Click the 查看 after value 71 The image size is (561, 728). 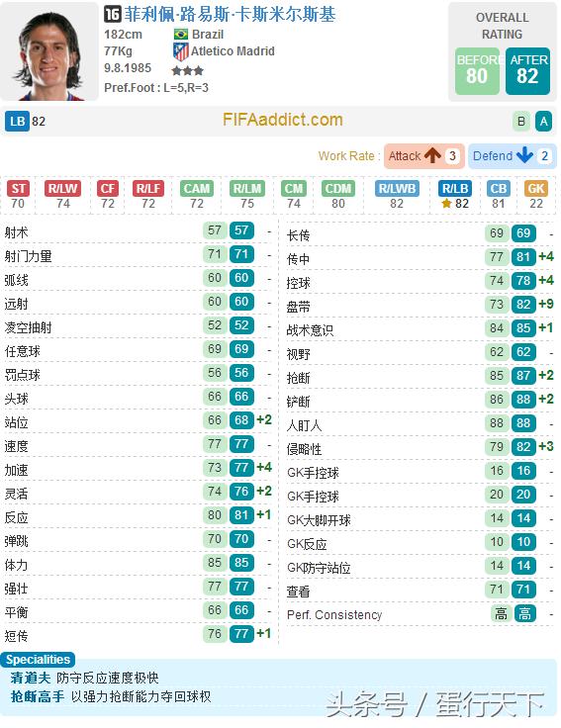coord(523,590)
